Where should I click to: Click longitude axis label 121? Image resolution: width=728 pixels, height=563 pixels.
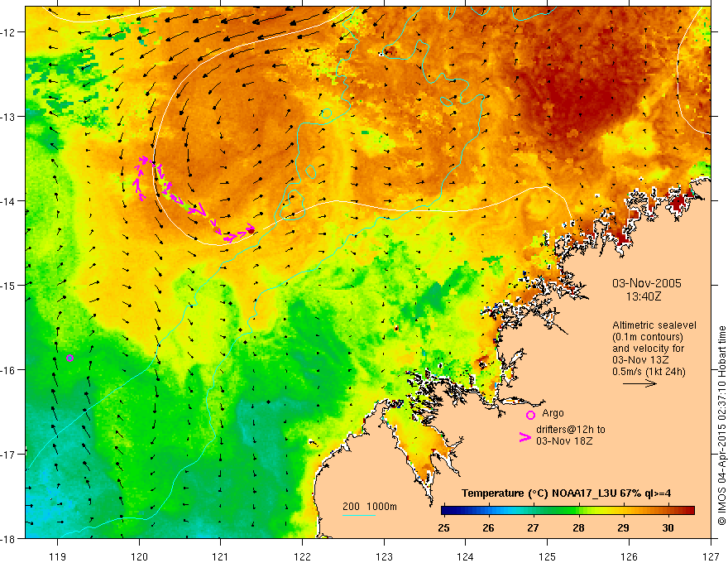click(x=221, y=556)
